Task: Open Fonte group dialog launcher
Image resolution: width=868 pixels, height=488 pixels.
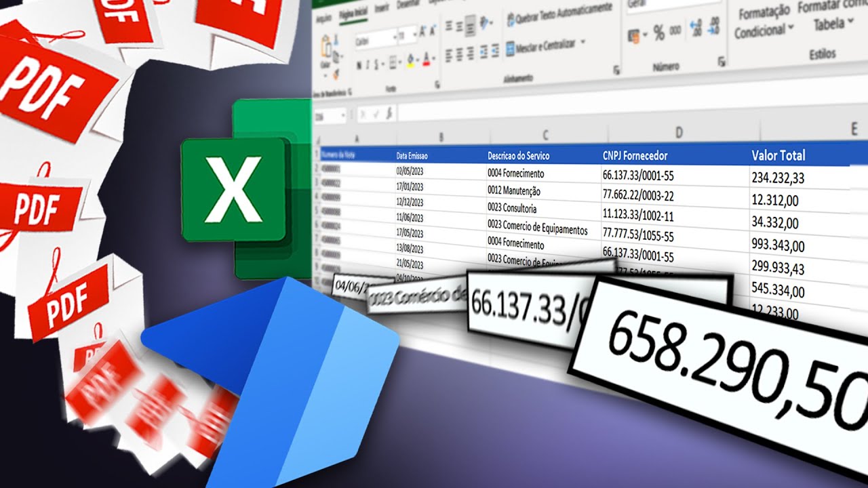Action: (437, 85)
